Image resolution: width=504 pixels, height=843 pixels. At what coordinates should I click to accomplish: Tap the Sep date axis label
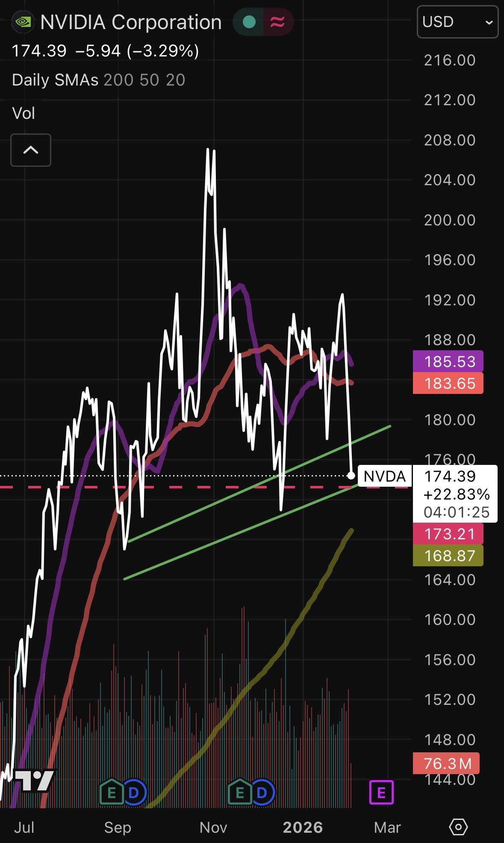click(x=118, y=828)
